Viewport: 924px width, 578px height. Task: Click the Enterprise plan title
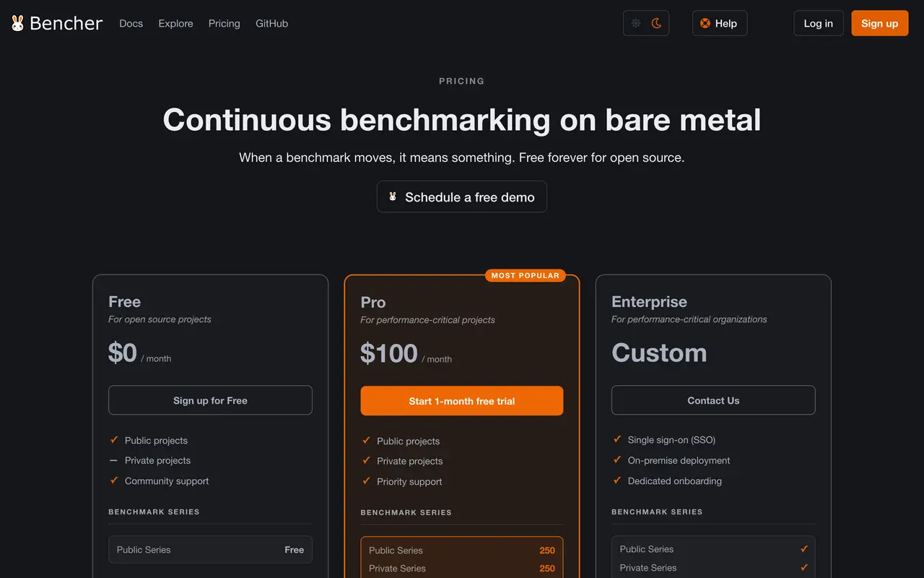click(650, 301)
